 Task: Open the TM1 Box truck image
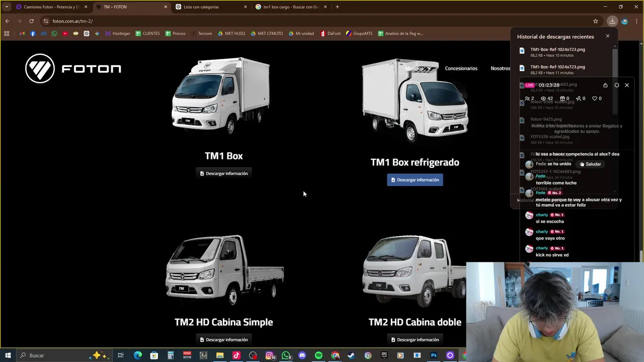pos(221,95)
